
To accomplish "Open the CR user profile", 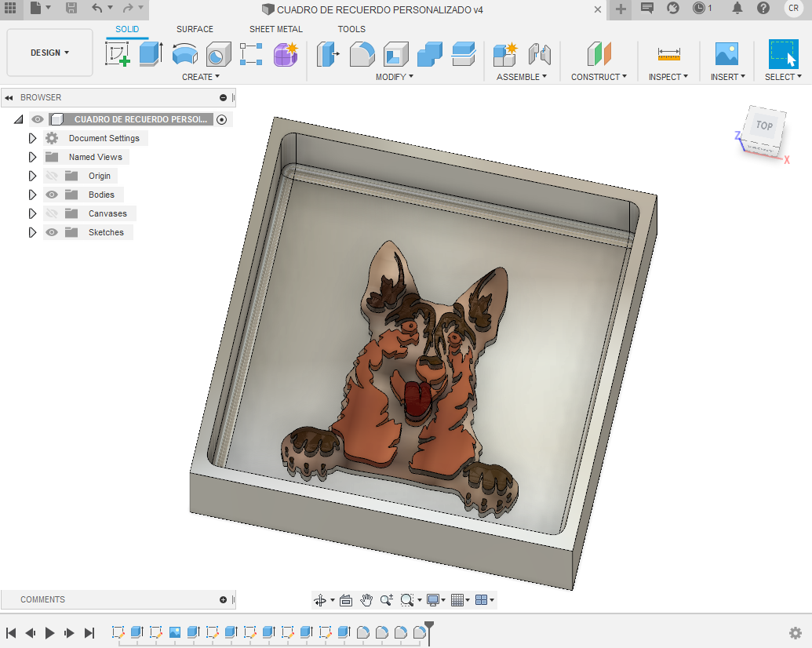I will [793, 8].
